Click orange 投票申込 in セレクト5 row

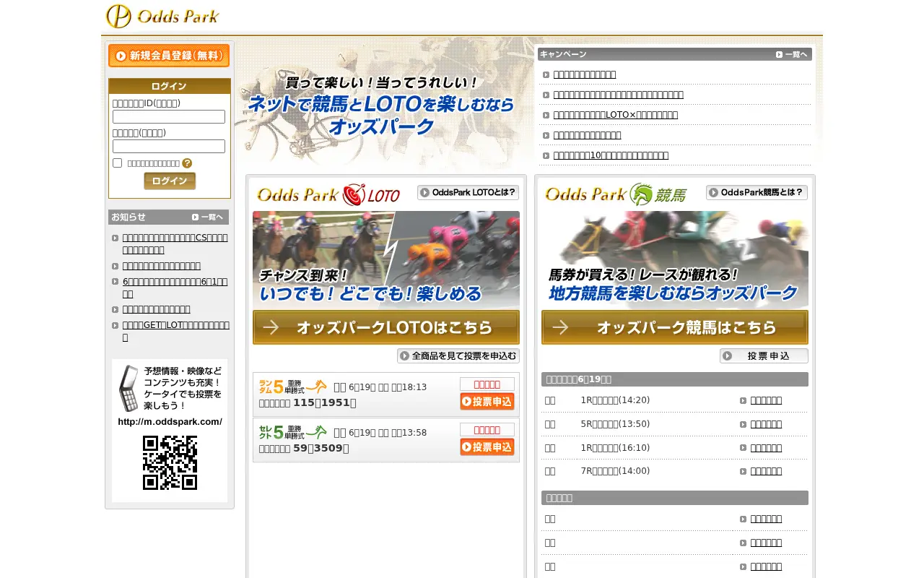pyautogui.click(x=487, y=447)
